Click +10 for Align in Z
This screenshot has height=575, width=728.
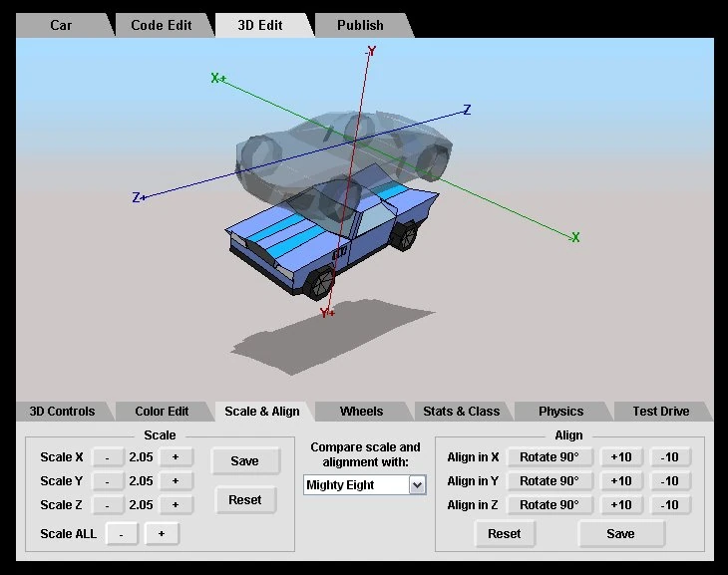click(x=620, y=505)
